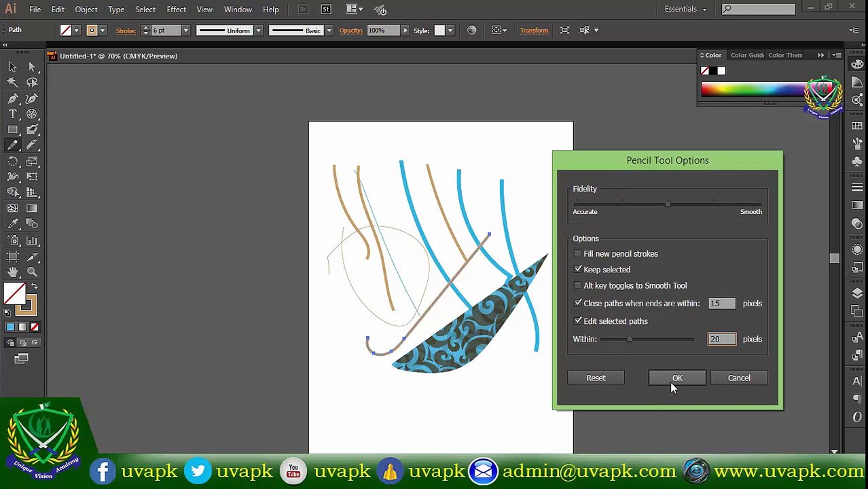Open the fill color dropdown in control bar
This screenshot has width=868, height=489.
[x=77, y=31]
